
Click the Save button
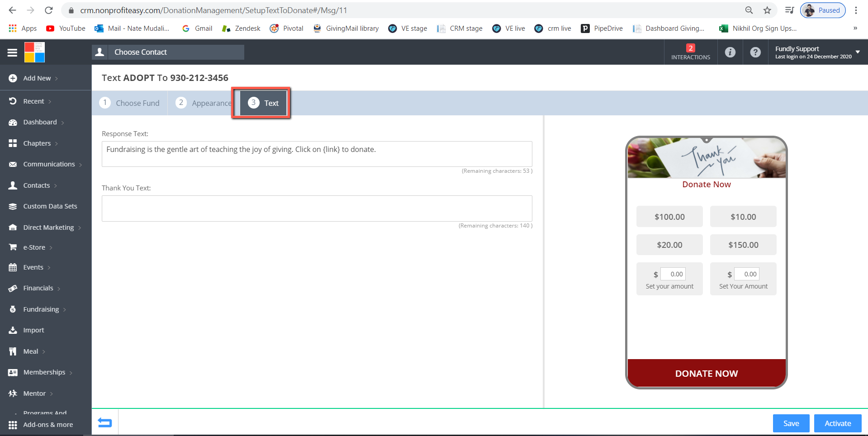pyautogui.click(x=791, y=423)
